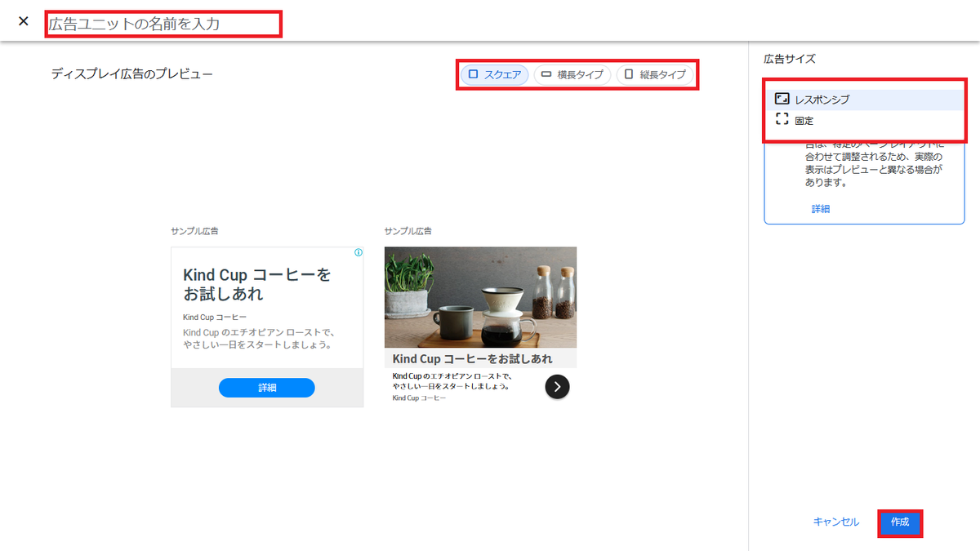Click the Kind Cup コーヒーをお試しあれ text ad headline
The width and height of the screenshot is (980, 551).
coord(257,284)
